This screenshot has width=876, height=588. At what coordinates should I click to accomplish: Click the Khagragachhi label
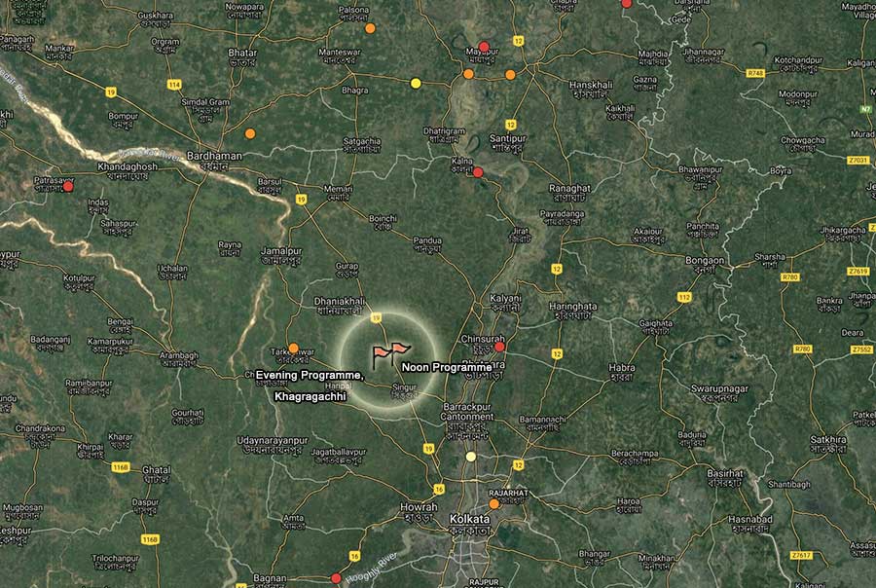point(310,396)
